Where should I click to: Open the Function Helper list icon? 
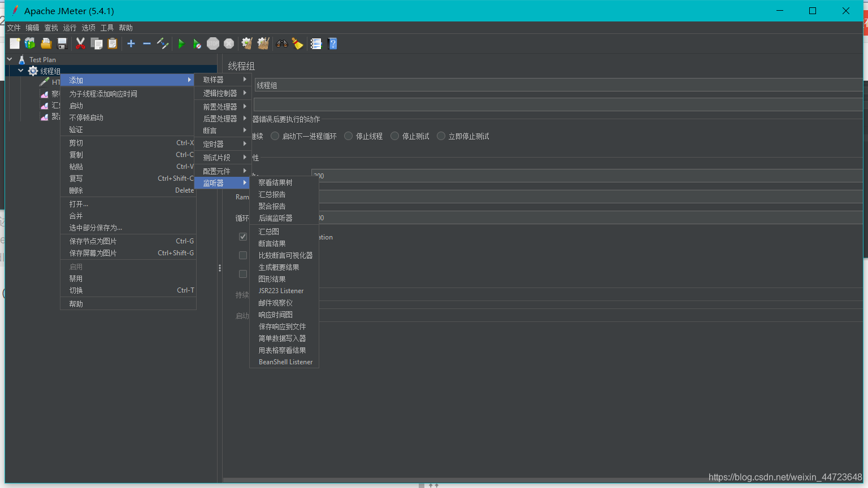pos(316,43)
